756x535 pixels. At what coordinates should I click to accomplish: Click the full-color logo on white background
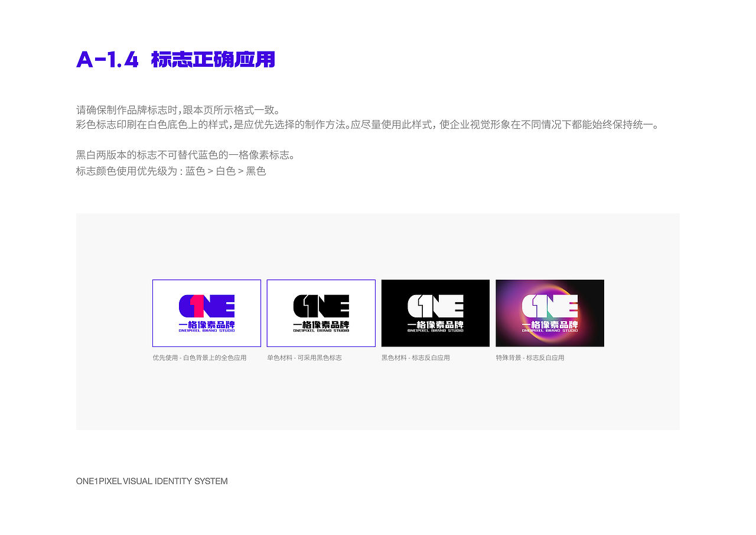[x=207, y=313]
